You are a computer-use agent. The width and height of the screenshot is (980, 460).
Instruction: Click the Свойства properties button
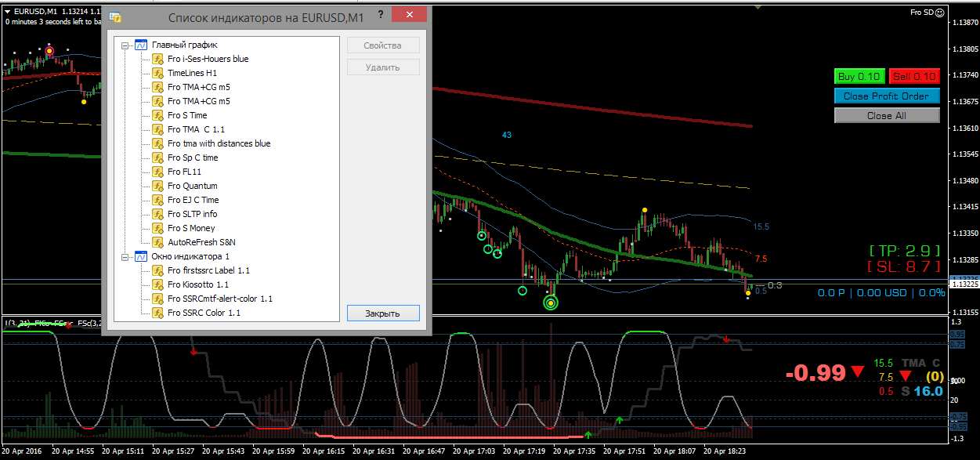coord(383,45)
